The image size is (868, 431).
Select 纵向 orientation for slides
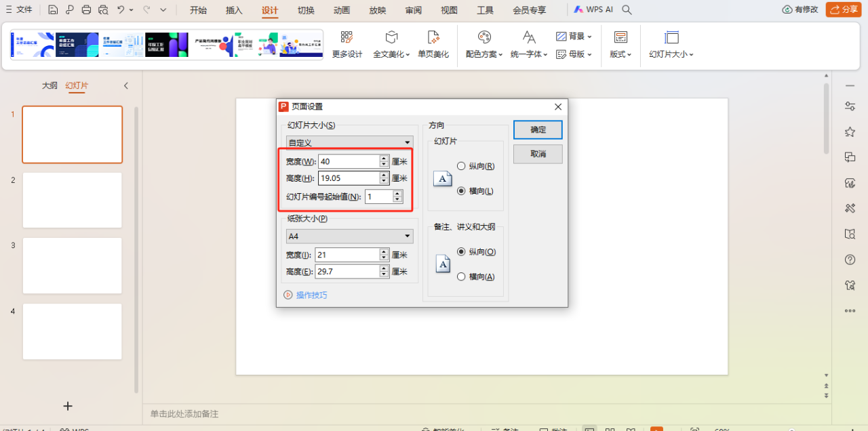tap(462, 165)
